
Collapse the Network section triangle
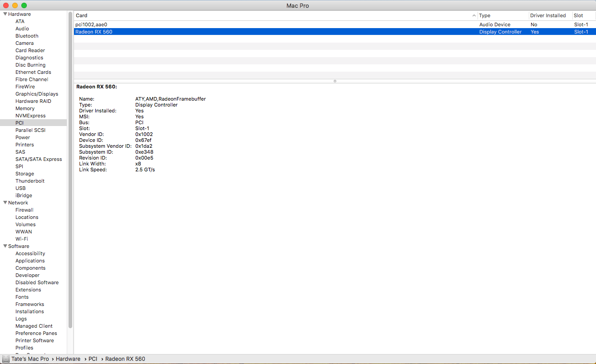coord(5,203)
